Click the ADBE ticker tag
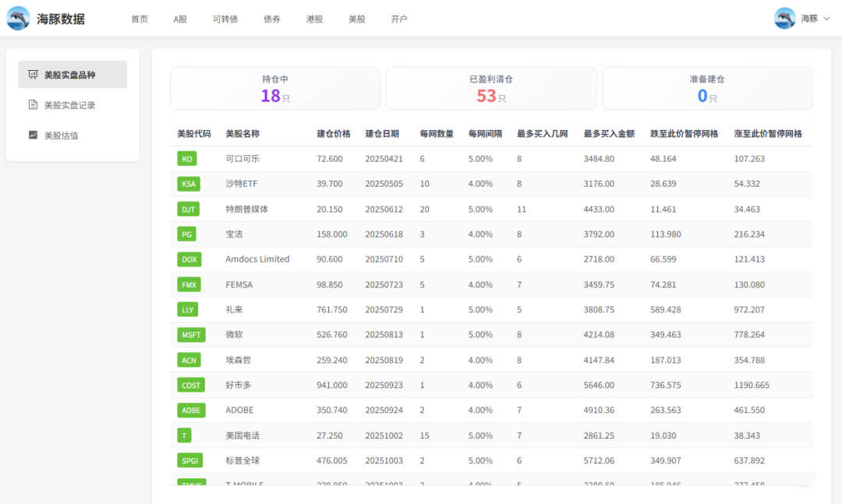Screen dimensions: 842x504 click(191, 410)
